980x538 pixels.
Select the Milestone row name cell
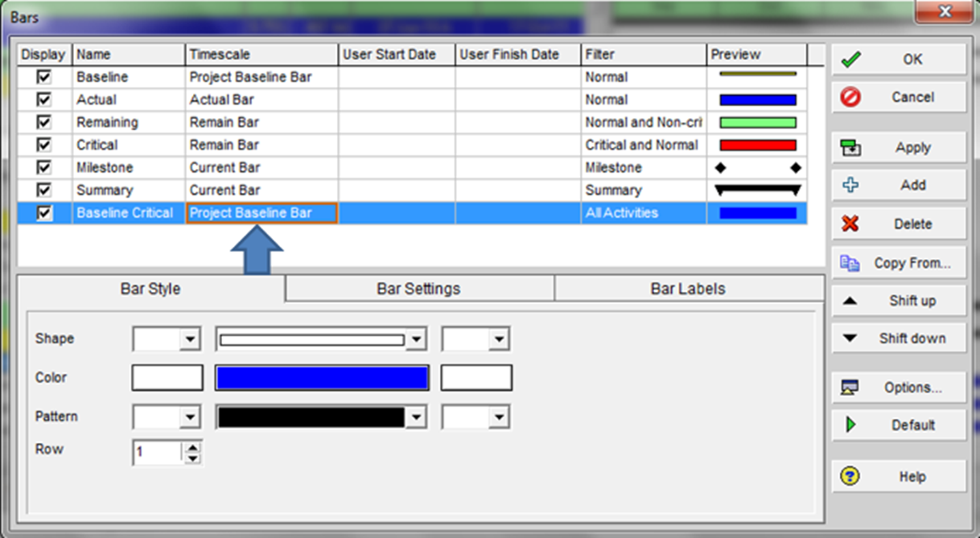pyautogui.click(x=129, y=167)
